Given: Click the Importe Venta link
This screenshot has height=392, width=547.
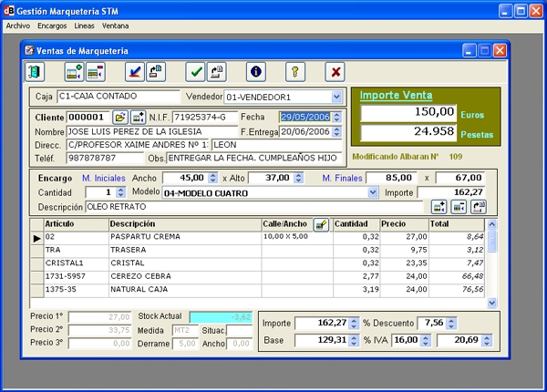Looking at the screenshot, I should pos(396,95).
